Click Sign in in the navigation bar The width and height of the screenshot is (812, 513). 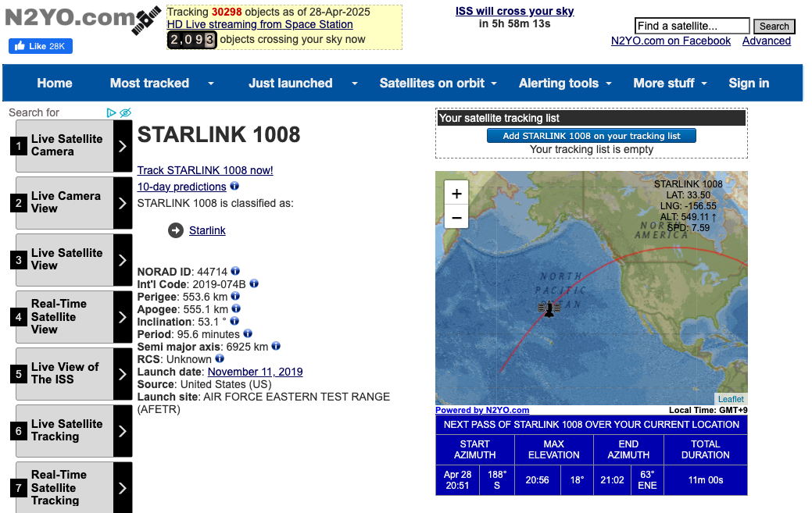pyautogui.click(x=749, y=83)
